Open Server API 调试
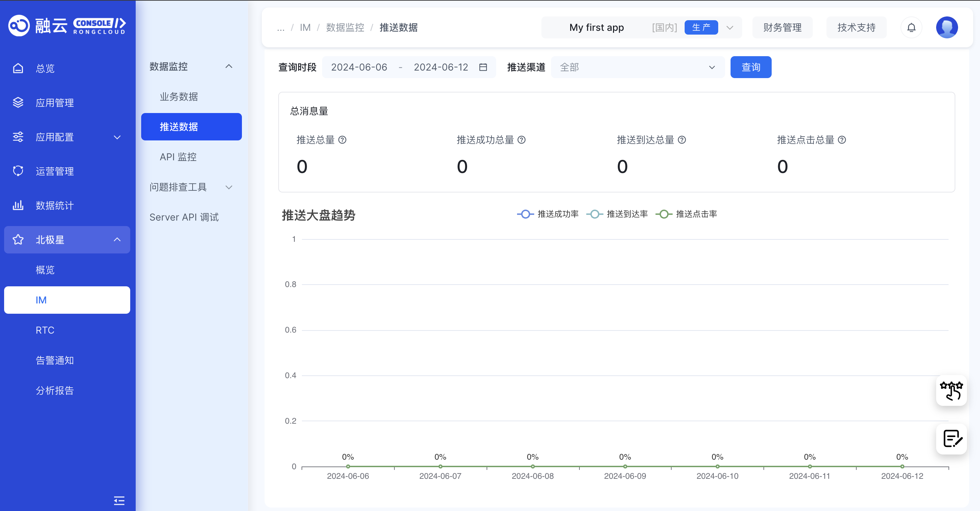 click(x=191, y=217)
